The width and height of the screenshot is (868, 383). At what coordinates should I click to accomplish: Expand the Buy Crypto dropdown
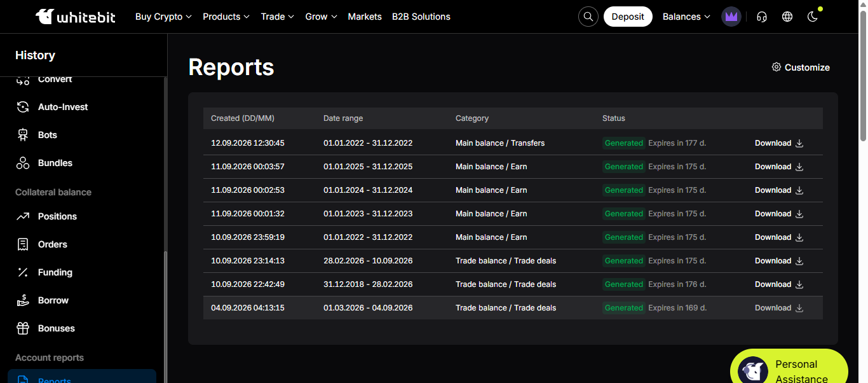click(163, 17)
